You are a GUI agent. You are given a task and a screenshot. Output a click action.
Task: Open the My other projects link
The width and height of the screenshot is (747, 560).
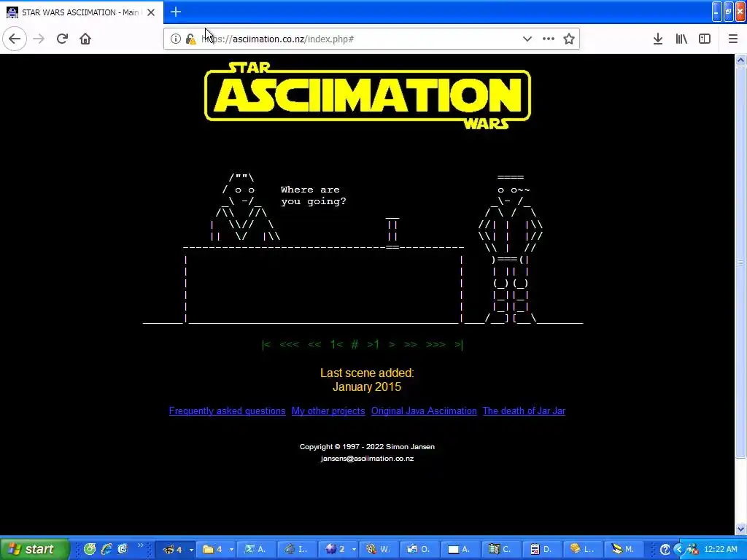click(328, 411)
